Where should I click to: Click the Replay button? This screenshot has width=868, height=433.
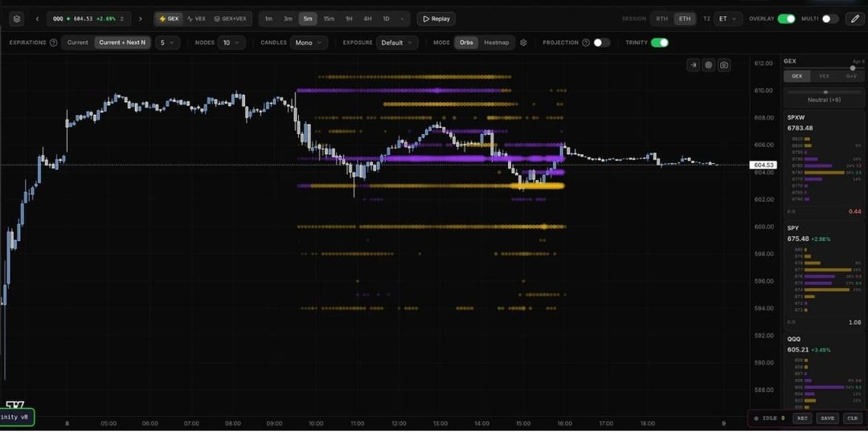point(436,18)
